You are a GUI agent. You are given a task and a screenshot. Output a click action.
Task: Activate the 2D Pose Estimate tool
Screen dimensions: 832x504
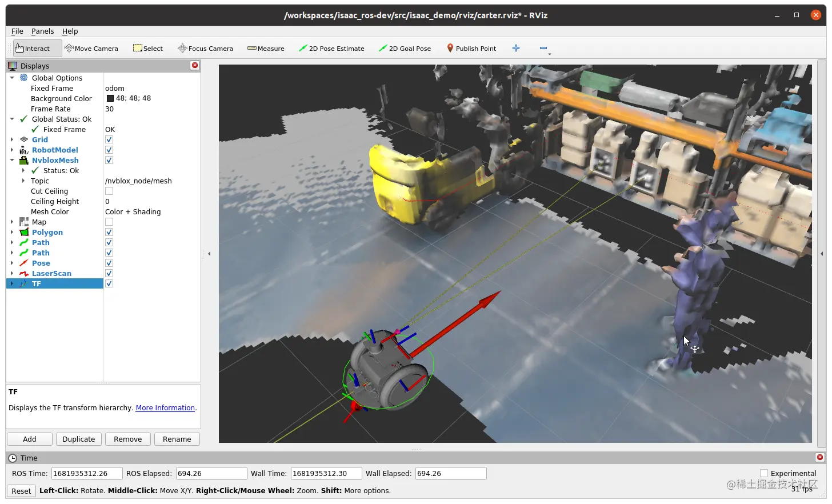click(x=331, y=48)
